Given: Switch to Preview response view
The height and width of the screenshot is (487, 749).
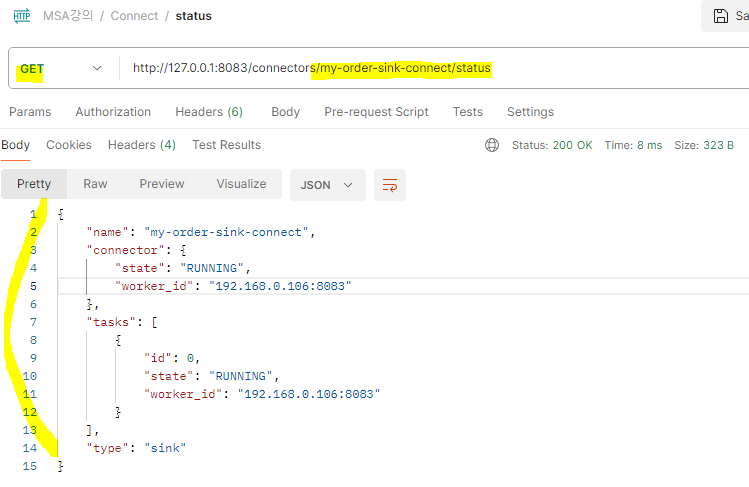Looking at the screenshot, I should [x=162, y=184].
